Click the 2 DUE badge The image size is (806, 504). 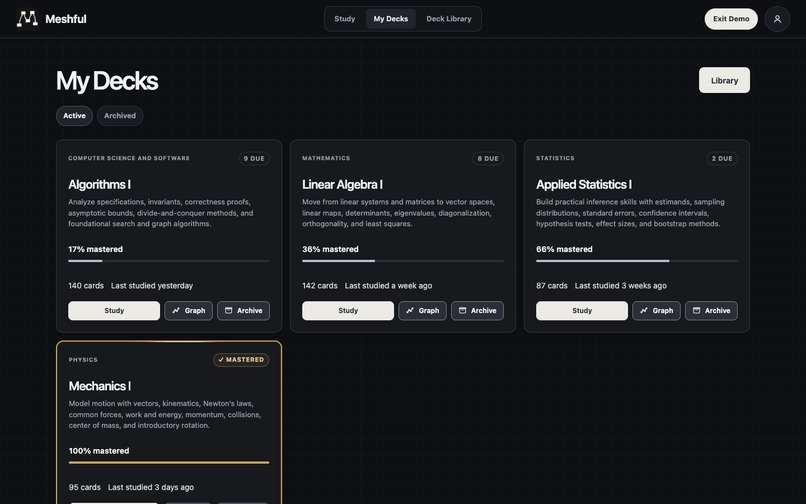(722, 158)
